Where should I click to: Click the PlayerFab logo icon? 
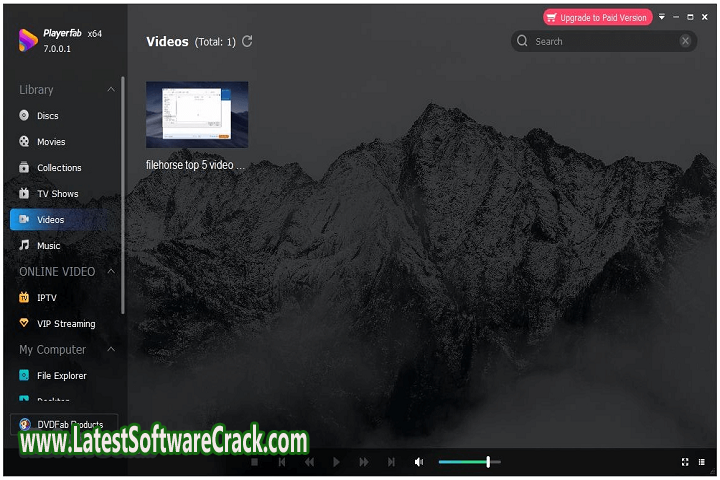pyautogui.click(x=27, y=40)
